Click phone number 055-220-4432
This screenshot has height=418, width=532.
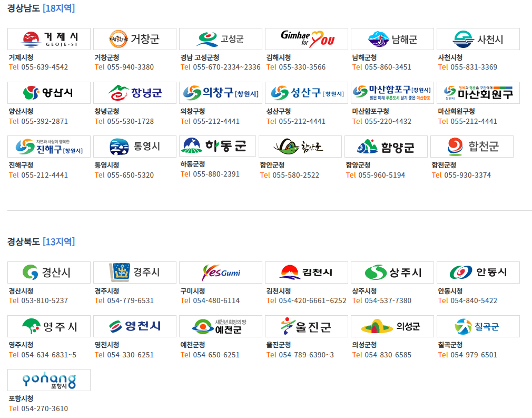tap(388, 122)
